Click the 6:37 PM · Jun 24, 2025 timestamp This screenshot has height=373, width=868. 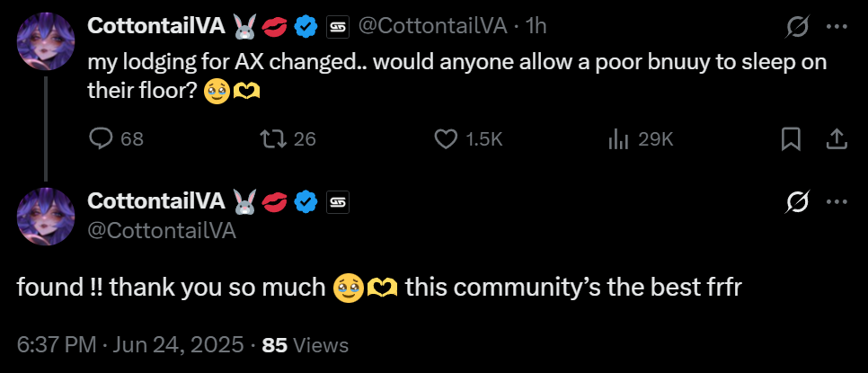[130, 344]
